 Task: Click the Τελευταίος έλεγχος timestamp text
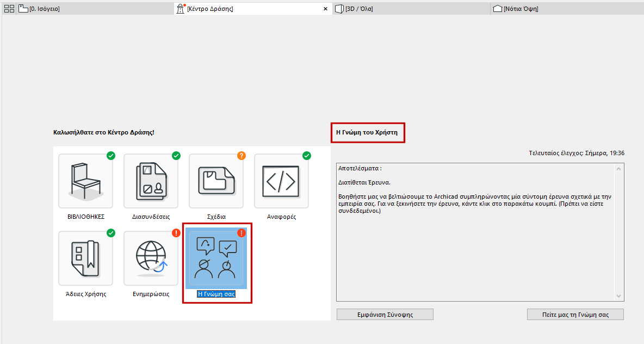[577, 153]
